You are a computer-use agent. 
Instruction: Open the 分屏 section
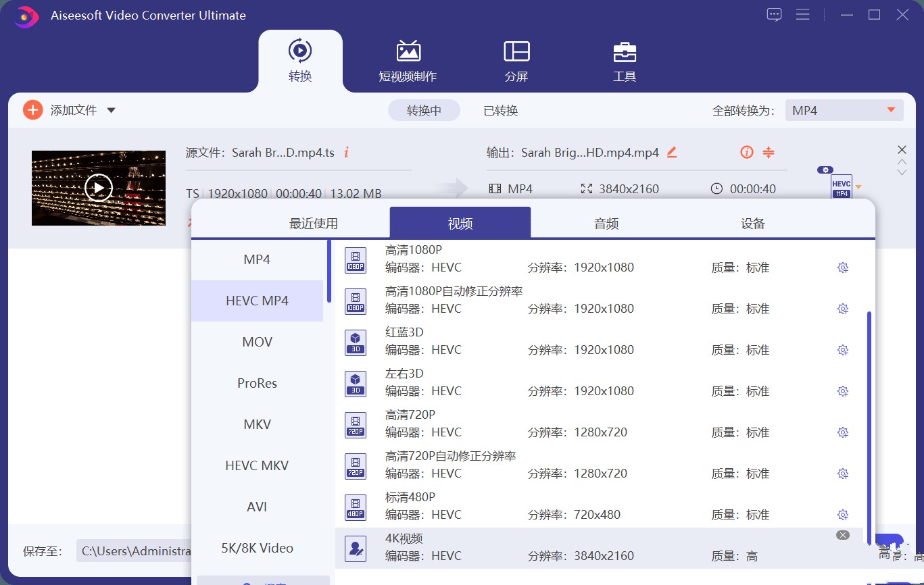click(516, 61)
